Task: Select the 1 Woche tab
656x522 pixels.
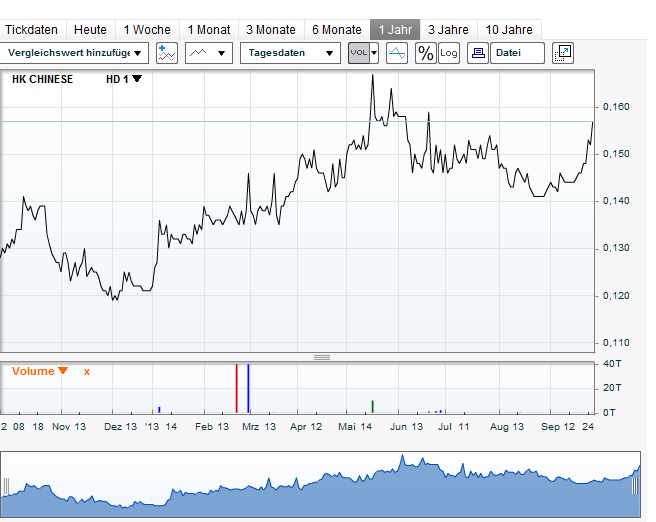Action: (147, 30)
